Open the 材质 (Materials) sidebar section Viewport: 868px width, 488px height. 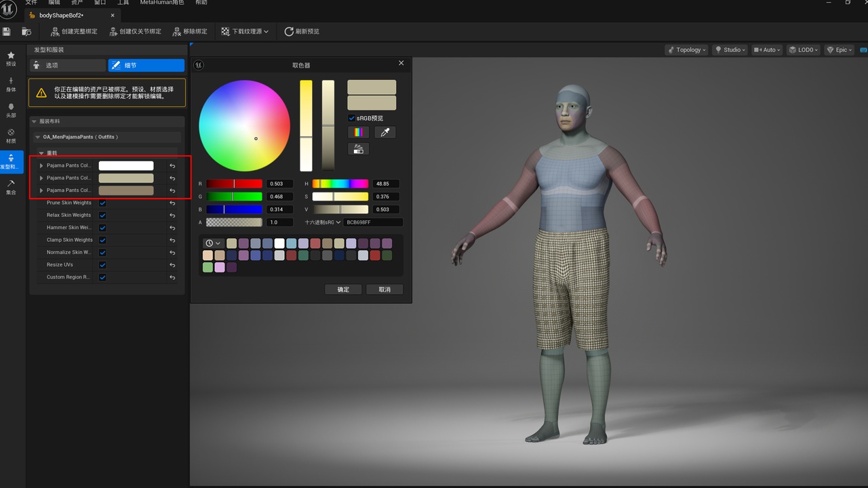[11, 136]
